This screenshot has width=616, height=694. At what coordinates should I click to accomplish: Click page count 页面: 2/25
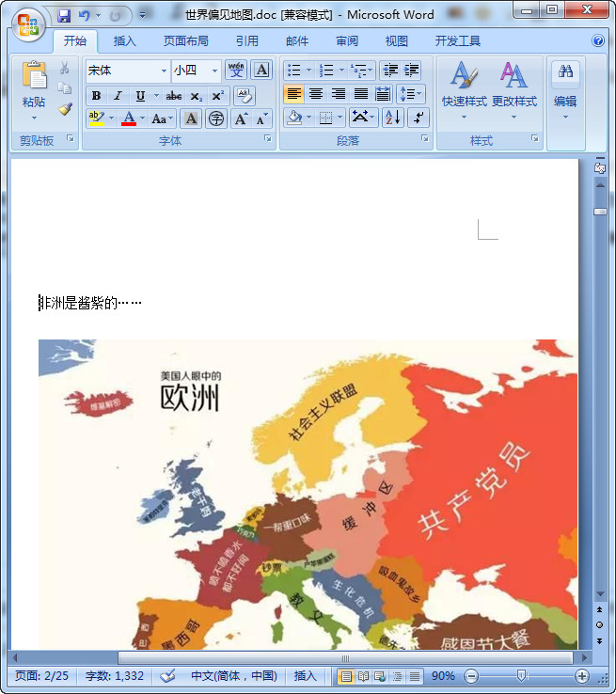(41, 676)
